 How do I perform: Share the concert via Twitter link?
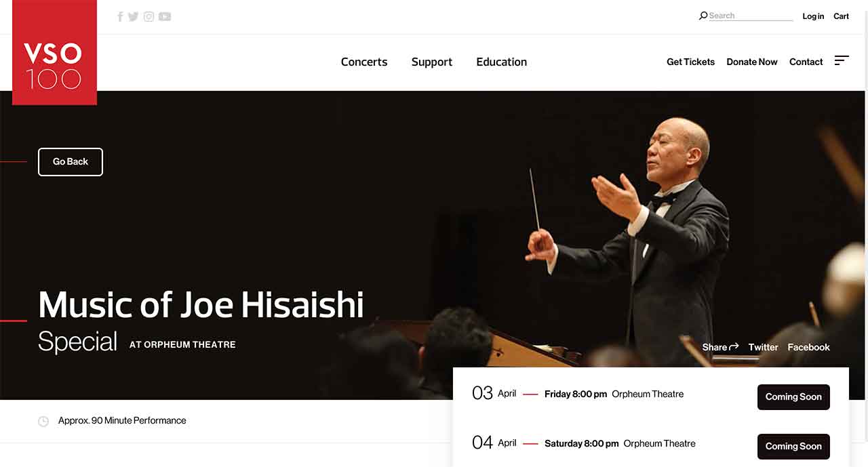[763, 347]
